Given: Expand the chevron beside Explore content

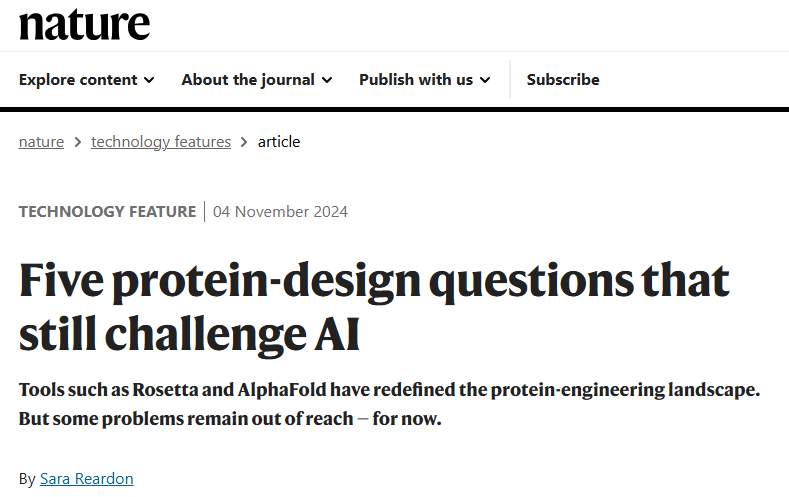Looking at the screenshot, I should pos(149,80).
